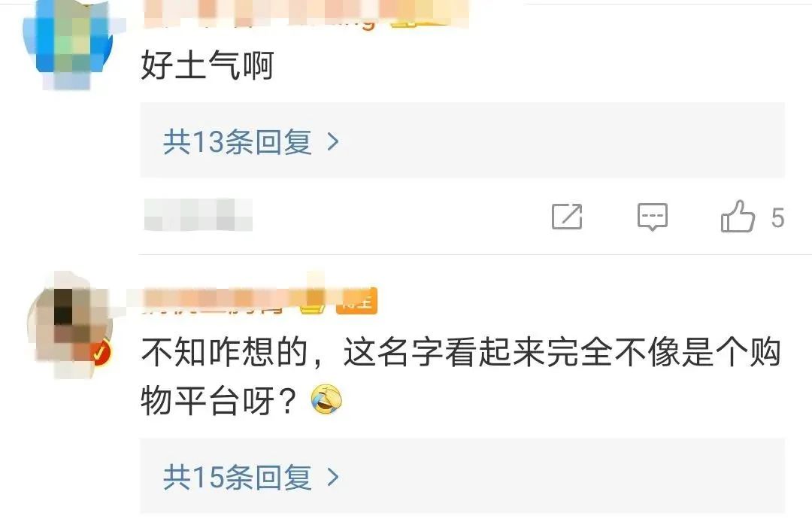Image resolution: width=812 pixels, height=519 pixels.
Task: Select the comment starting with 不知咋想的
Action: (x=461, y=377)
